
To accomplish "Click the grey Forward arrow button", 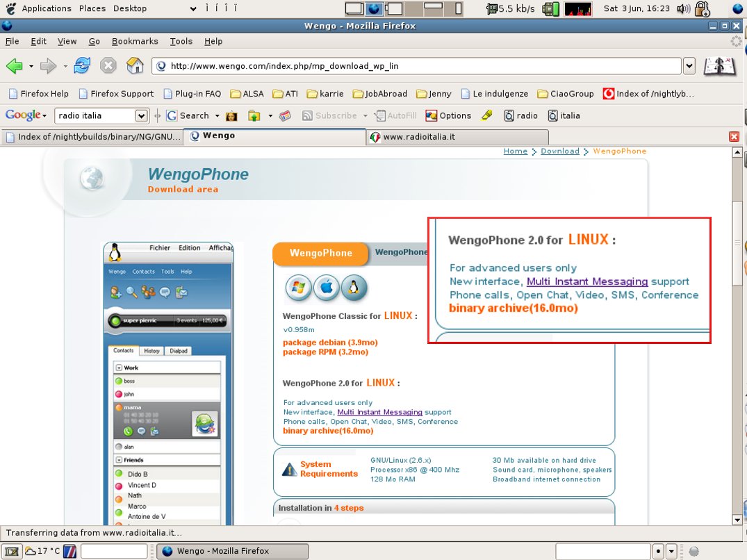I will [x=48, y=66].
